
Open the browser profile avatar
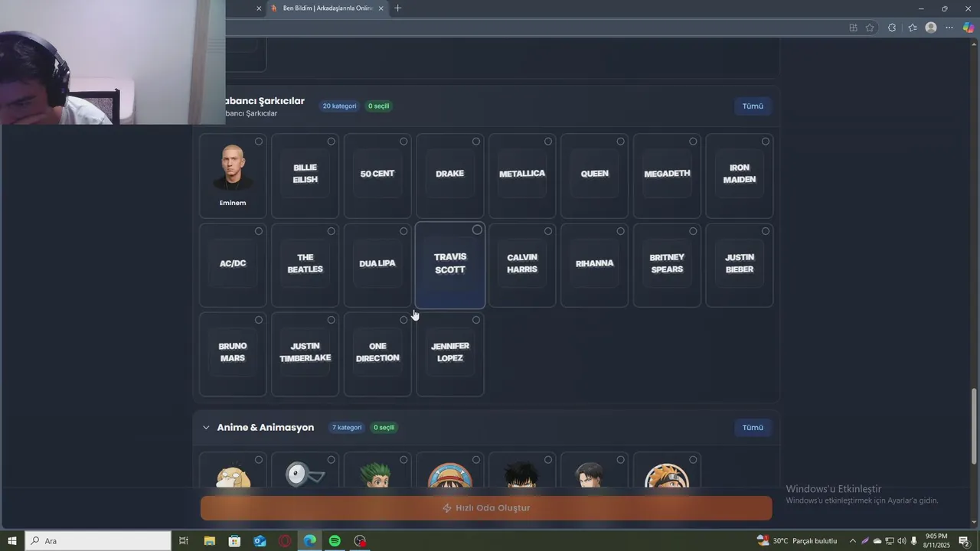(x=931, y=28)
